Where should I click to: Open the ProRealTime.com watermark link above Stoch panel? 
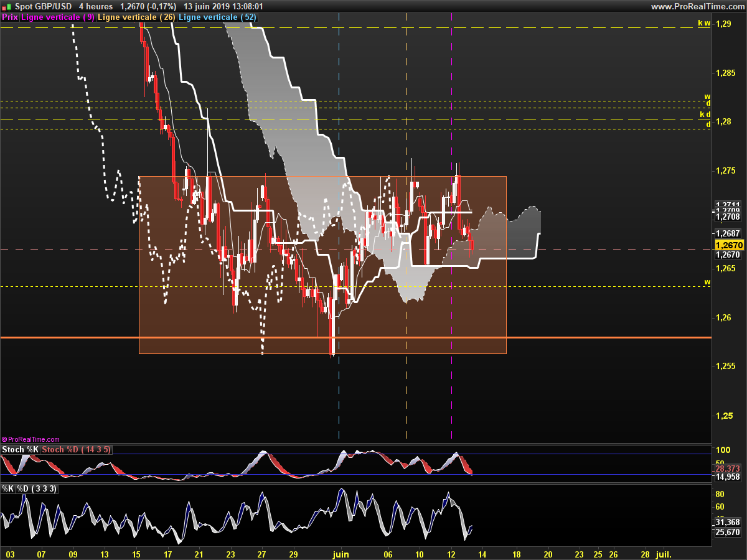click(x=34, y=439)
